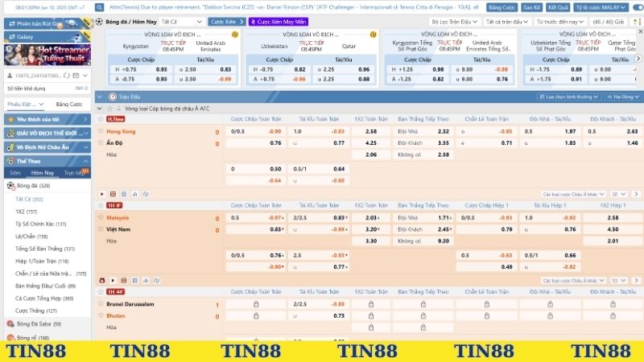Click Hong Kong 1X2 odds 2.58
The height and width of the screenshot is (362, 644).
(371, 131)
